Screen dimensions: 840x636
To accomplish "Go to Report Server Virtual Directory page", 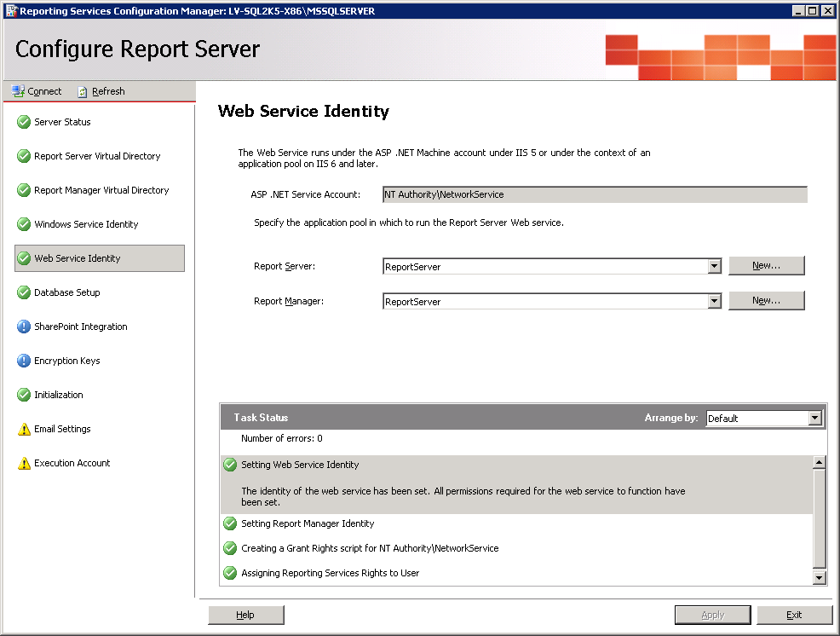I will tap(97, 156).
